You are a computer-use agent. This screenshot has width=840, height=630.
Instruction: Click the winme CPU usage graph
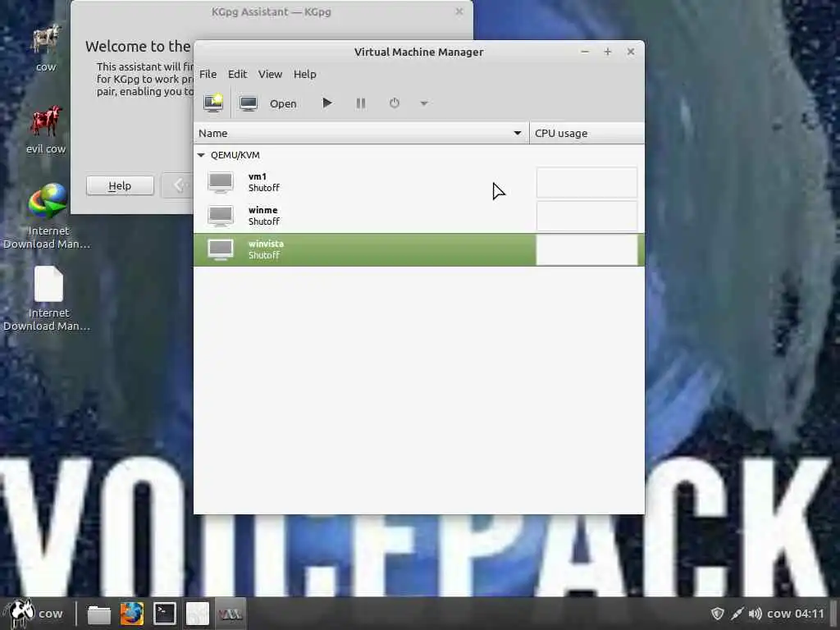tap(587, 216)
